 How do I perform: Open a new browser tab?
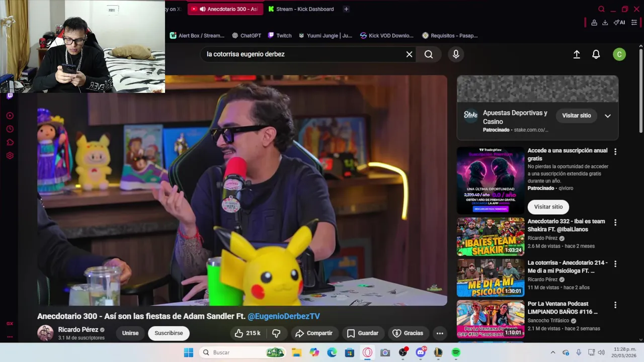pyautogui.click(x=346, y=9)
